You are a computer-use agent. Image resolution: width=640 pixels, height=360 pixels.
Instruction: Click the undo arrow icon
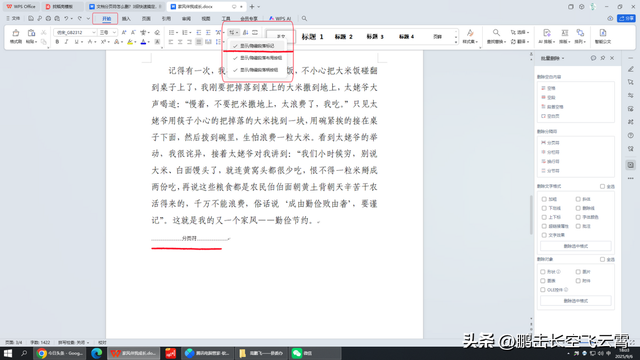66,18
